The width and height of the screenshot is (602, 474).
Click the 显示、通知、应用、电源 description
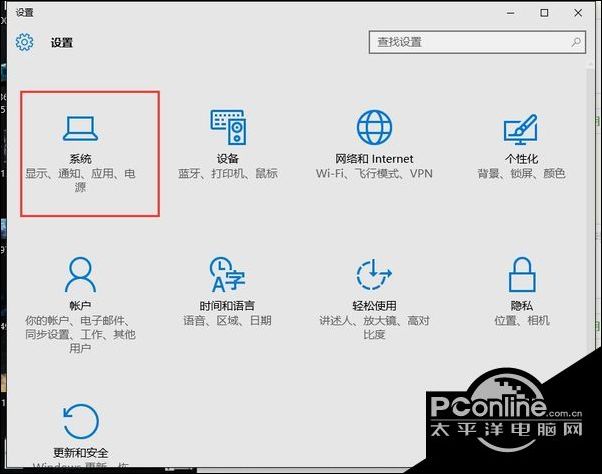(x=80, y=180)
